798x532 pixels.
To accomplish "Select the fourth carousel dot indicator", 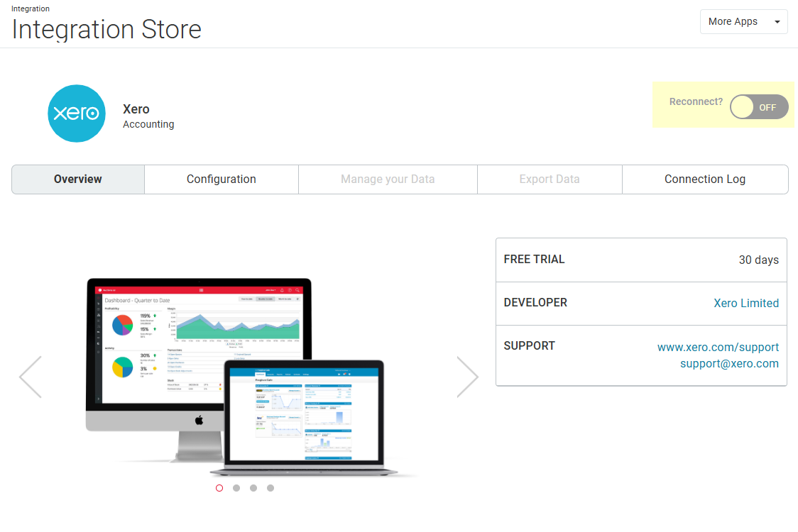I will click(270, 488).
